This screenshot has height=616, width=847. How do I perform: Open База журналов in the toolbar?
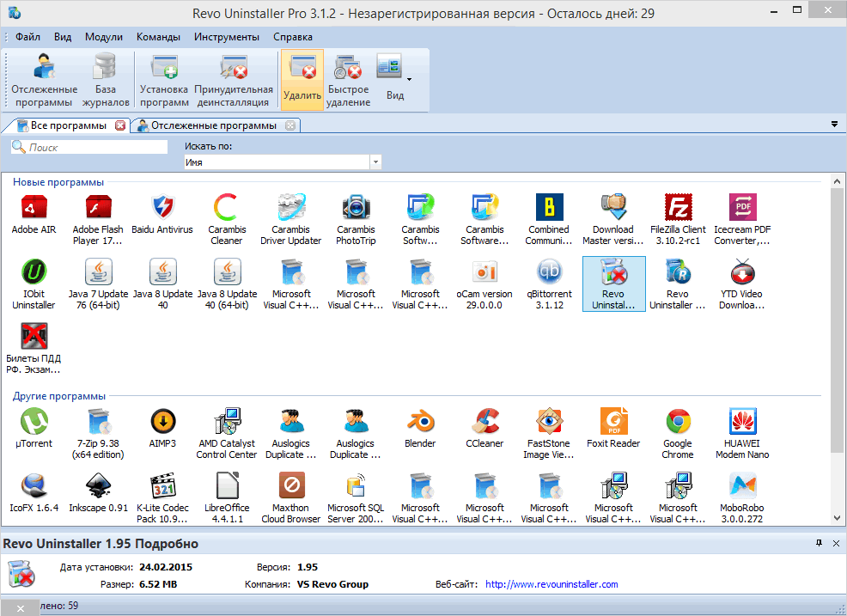coord(106,80)
